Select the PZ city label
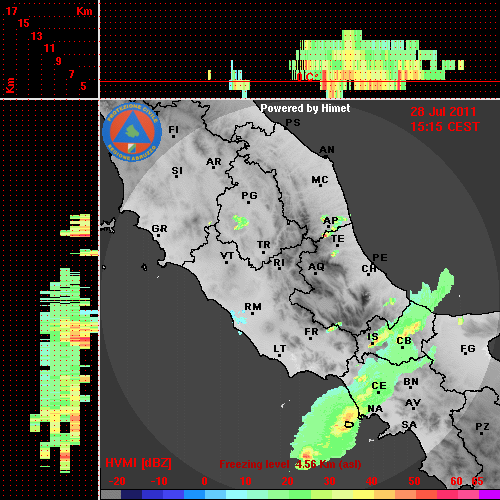The width and height of the screenshot is (500, 500). pos(482,426)
